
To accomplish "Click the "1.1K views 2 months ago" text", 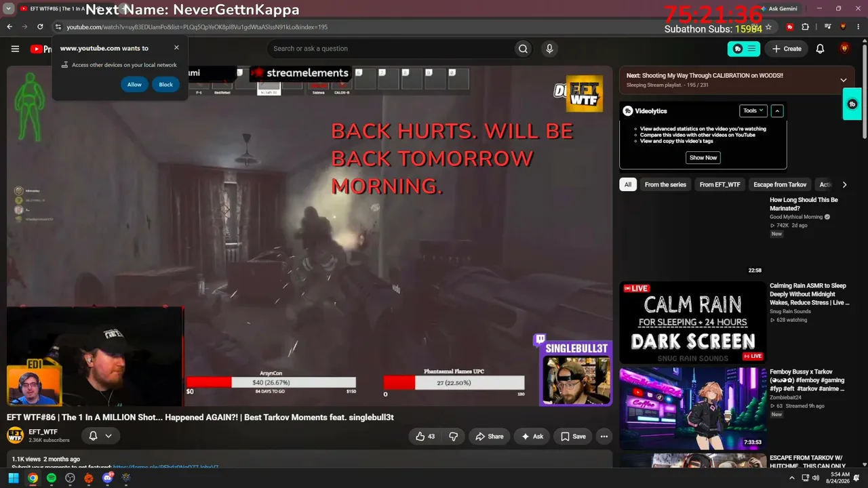I will (x=45, y=459).
